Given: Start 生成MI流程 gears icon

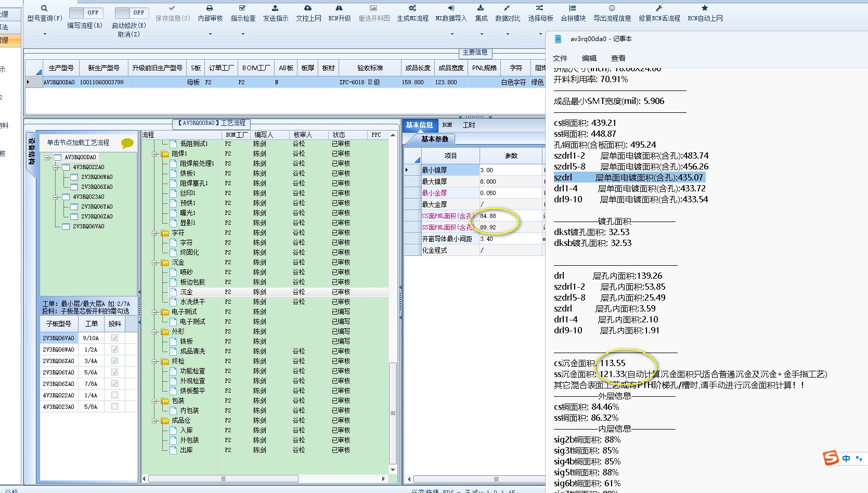Looking at the screenshot, I should point(412,8).
